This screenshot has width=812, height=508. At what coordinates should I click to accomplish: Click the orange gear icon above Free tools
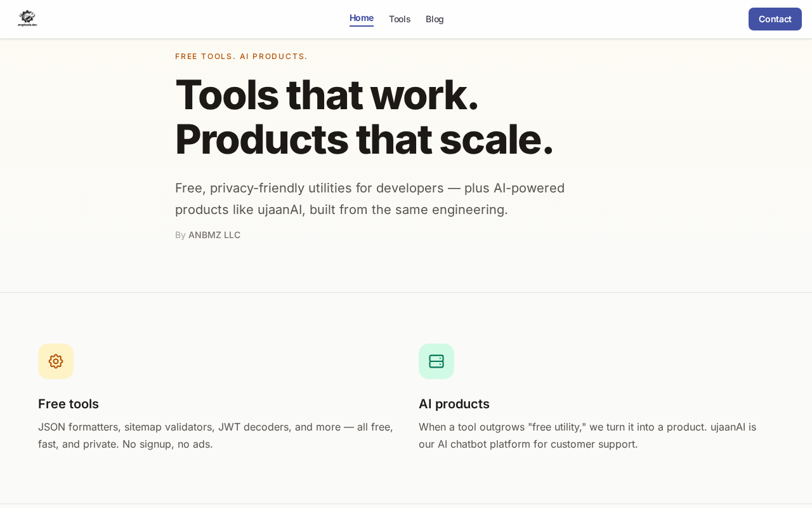tap(56, 361)
